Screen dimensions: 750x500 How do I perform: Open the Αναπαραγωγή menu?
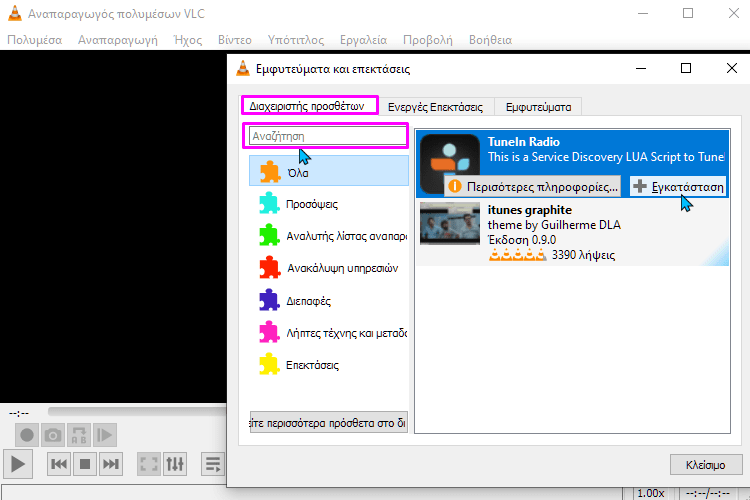tap(118, 40)
